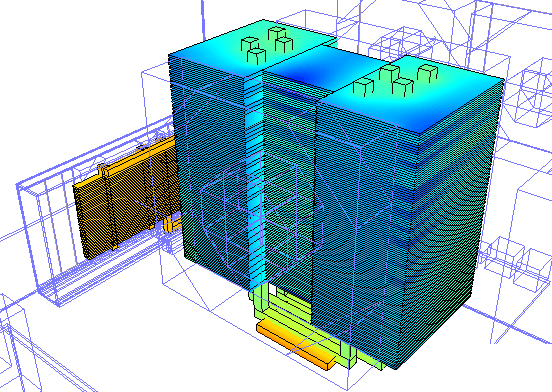The image size is (552, 392).
Task: Pick the rearmost small cube on left tower
Action: [276, 33]
